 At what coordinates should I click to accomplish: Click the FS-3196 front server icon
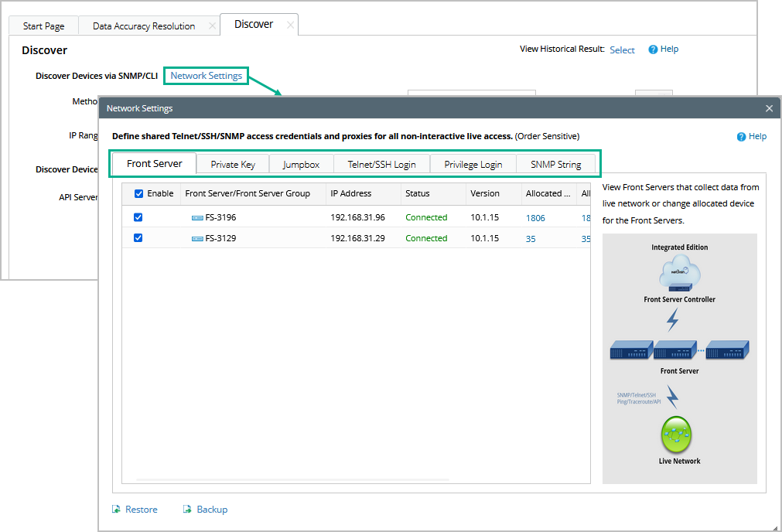197,218
